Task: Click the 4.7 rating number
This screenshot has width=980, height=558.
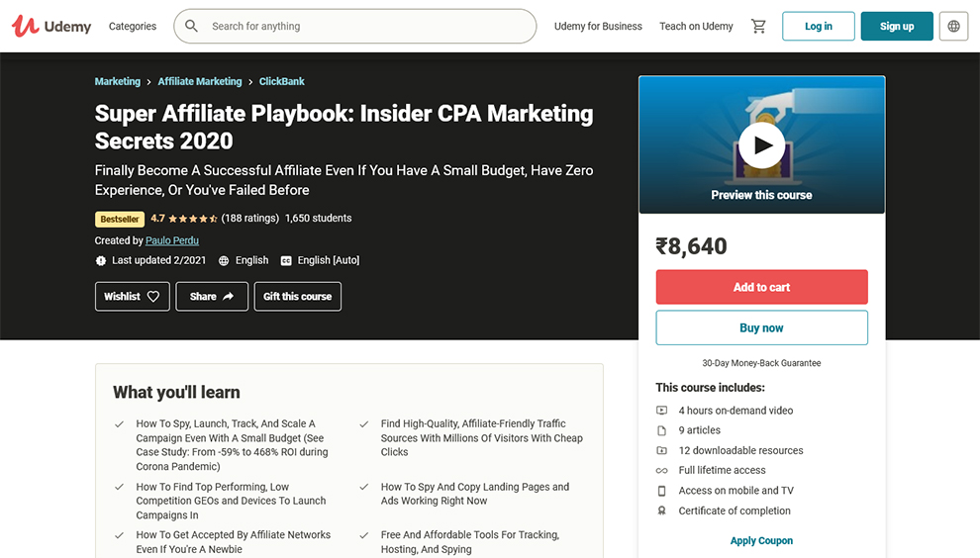Action: click(x=158, y=218)
